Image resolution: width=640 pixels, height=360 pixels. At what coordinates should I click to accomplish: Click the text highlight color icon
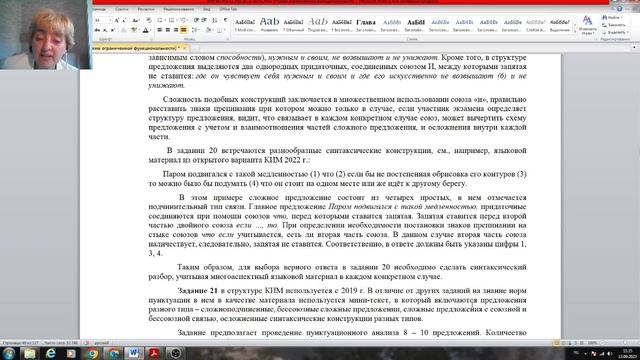point(134,30)
